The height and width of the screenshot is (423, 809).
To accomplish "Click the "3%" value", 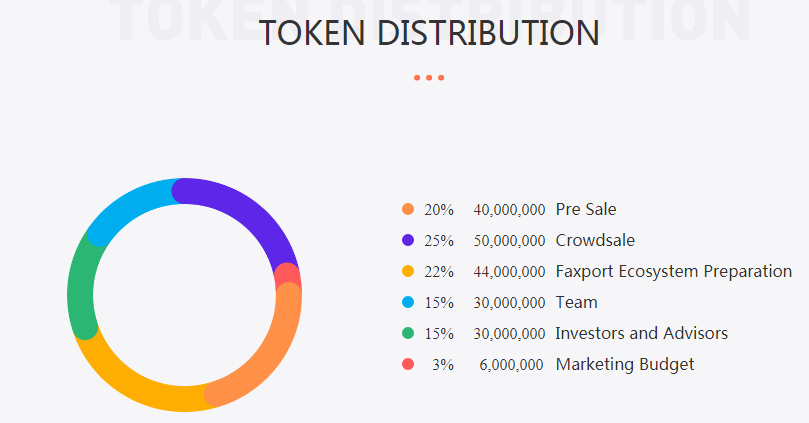I will [443, 365].
